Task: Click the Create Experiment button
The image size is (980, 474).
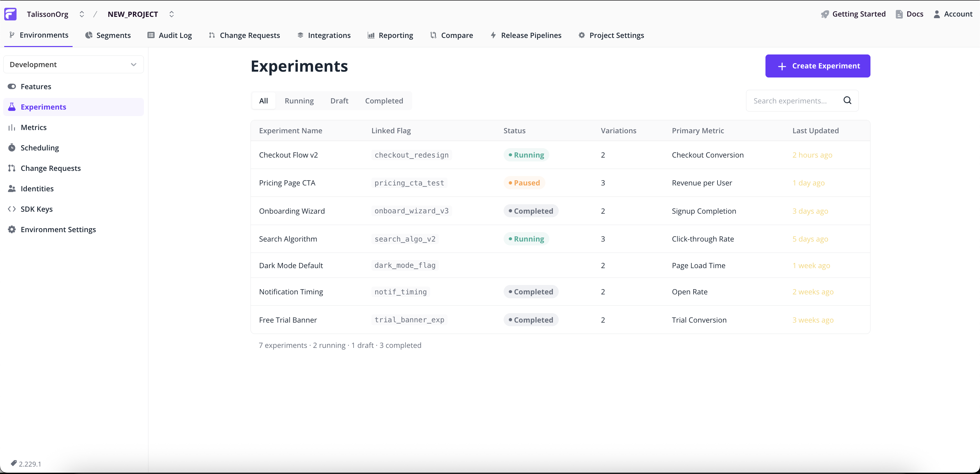Action: click(x=818, y=66)
